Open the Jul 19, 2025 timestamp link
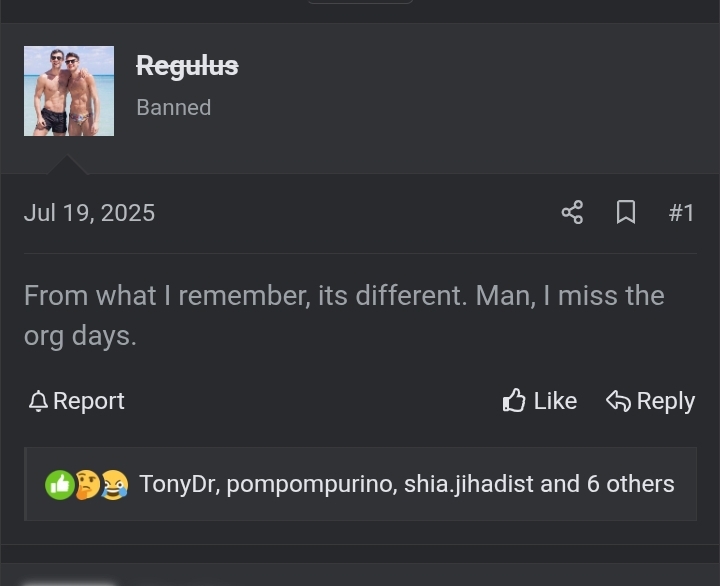This screenshot has width=720, height=586. pos(90,213)
